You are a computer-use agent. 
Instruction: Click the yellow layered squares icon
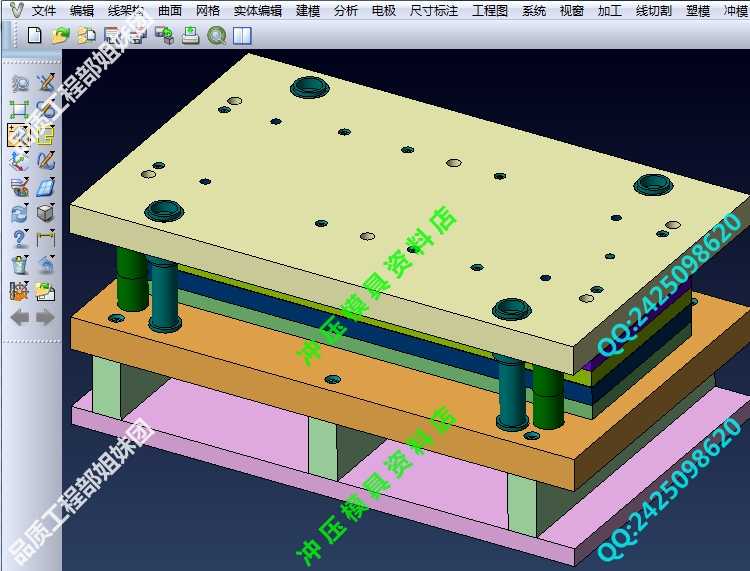click(x=46, y=135)
